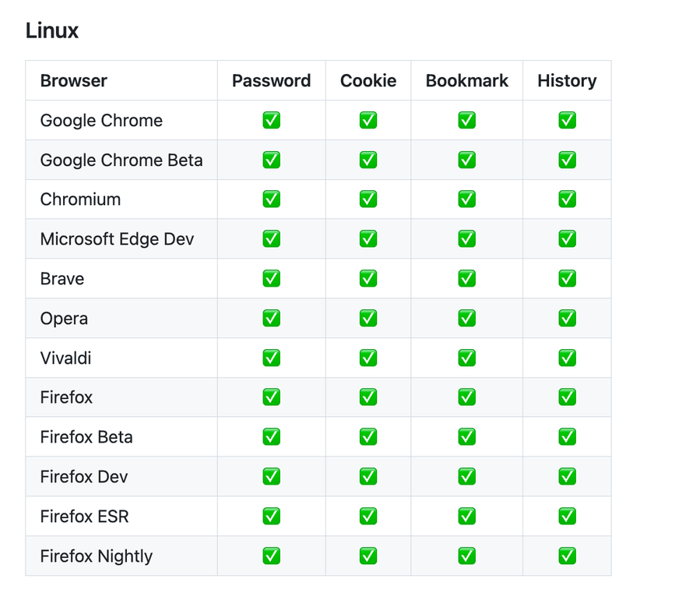Click the Brave Password checkmark
This screenshot has width=700, height=603.
coord(272,279)
